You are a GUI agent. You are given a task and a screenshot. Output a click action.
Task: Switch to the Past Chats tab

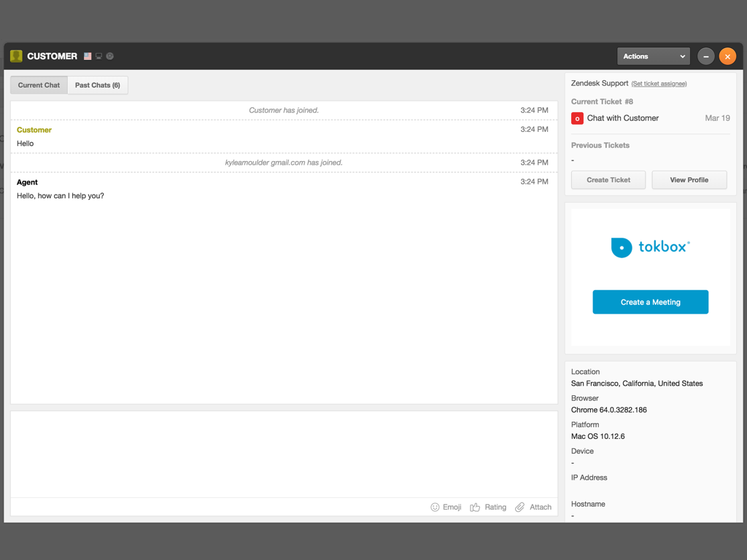point(97,85)
